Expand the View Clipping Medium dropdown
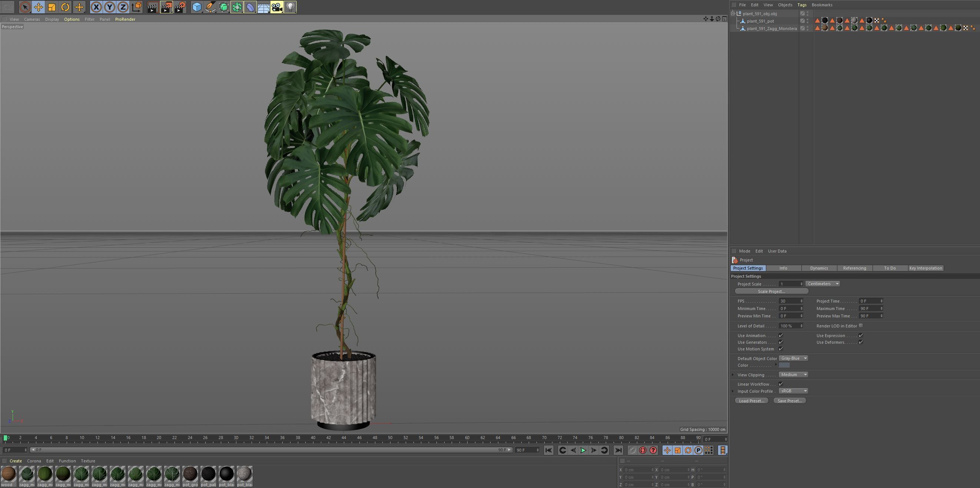 [x=793, y=375]
